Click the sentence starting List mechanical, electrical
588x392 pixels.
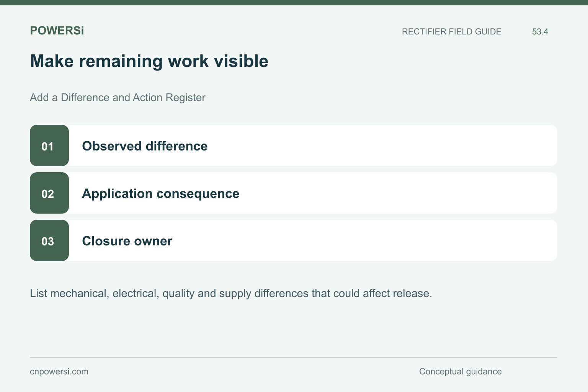[231, 294]
